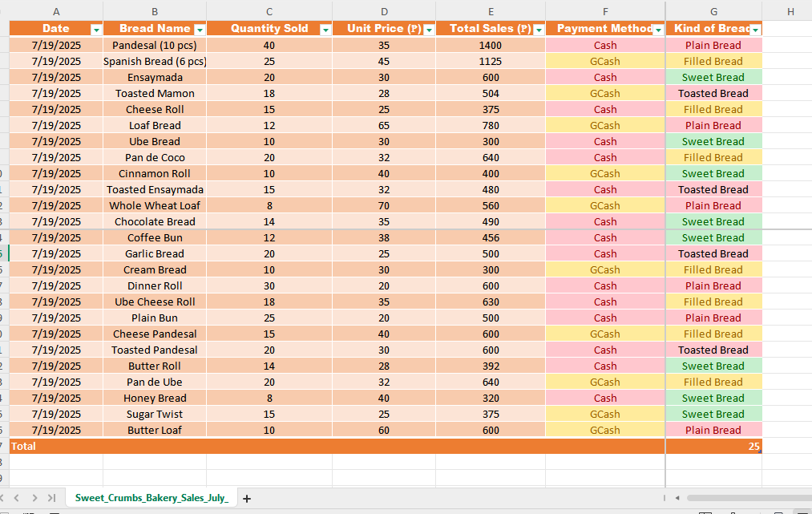This screenshot has height=514, width=812.
Task: Select total sales value 456
Action: coord(491,238)
